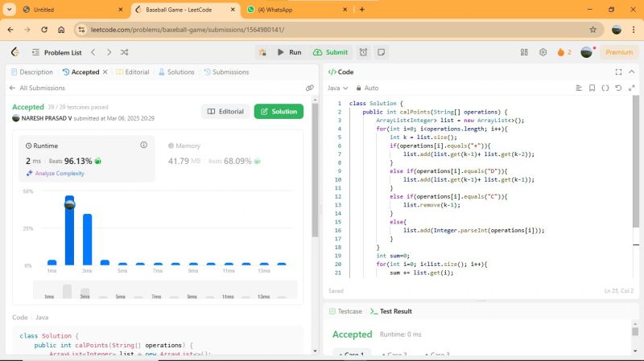The width and height of the screenshot is (644, 361).
Task: Reset code with the undo arrow icon
Action: pos(618,88)
